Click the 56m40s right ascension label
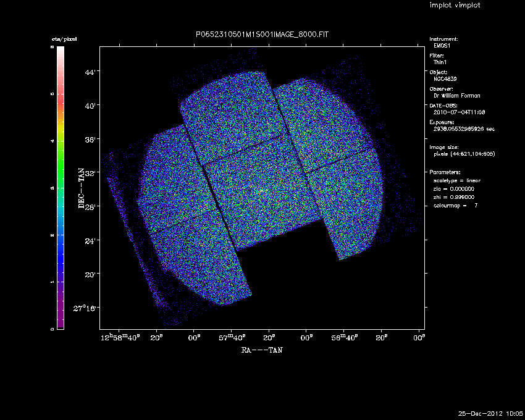This screenshot has width=525, height=420. pos(345,338)
